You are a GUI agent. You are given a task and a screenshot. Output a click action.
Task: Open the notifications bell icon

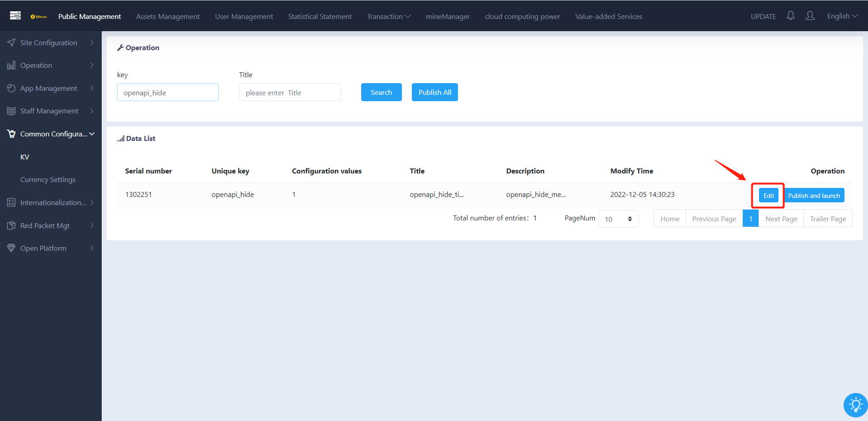point(790,16)
